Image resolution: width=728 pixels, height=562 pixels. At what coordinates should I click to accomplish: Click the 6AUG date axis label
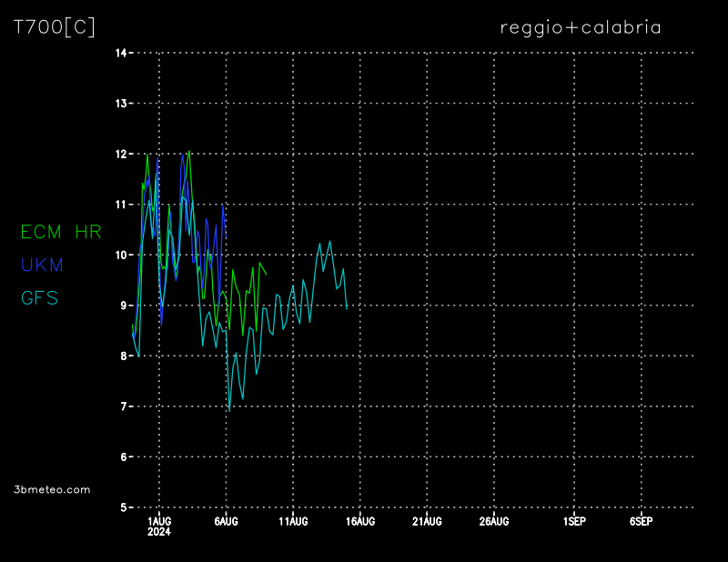coord(226,521)
